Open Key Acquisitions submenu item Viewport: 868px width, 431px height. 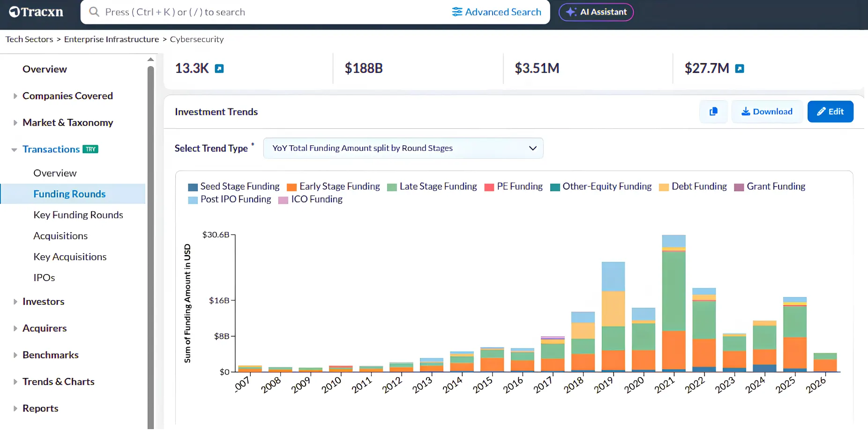pos(70,257)
